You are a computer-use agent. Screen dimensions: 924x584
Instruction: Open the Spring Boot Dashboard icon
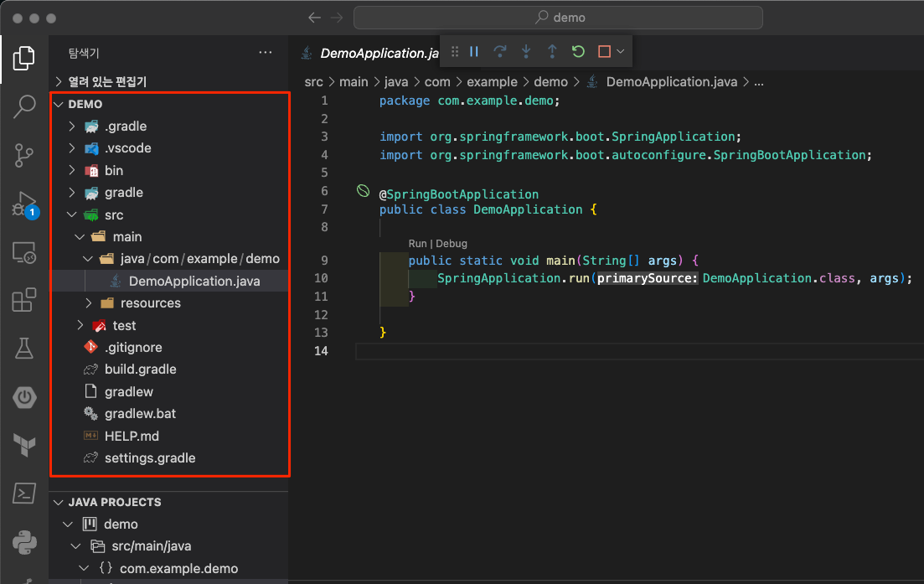23,397
